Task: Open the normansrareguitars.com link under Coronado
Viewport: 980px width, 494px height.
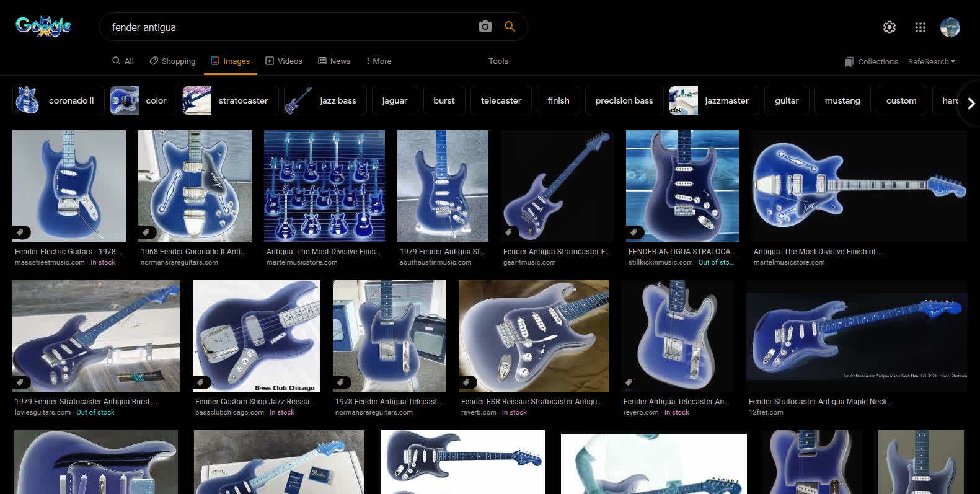Action: coord(179,262)
